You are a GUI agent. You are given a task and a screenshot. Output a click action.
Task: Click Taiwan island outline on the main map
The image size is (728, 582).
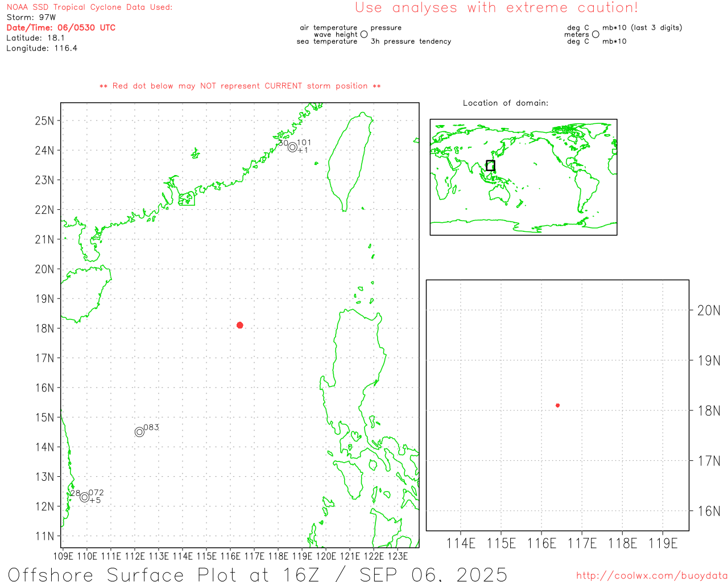tap(349, 161)
